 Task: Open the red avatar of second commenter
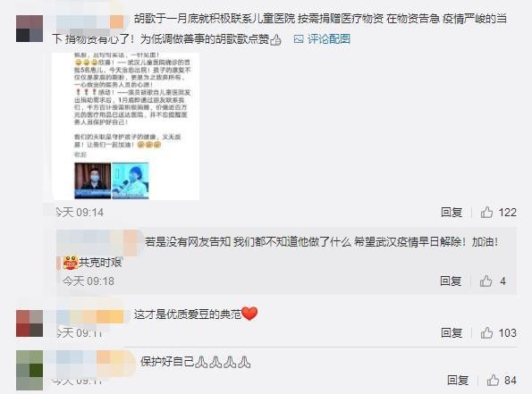pyautogui.click(x=30, y=323)
